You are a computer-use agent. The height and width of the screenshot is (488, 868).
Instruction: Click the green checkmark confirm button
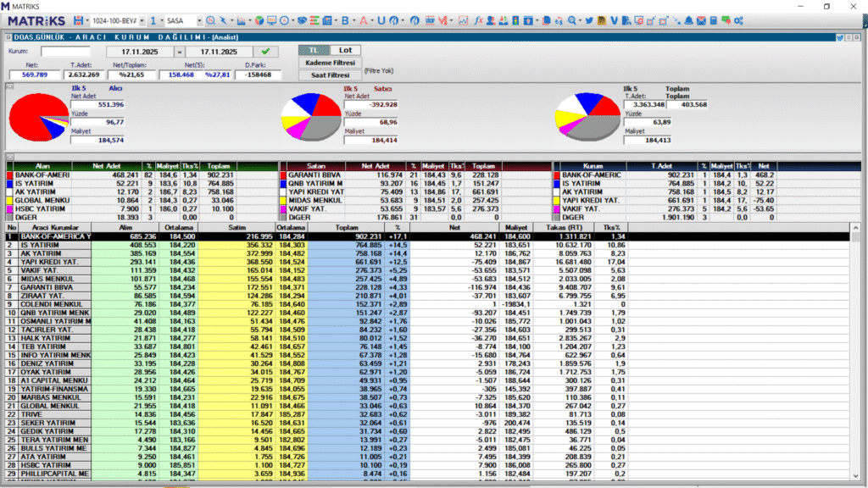265,52
